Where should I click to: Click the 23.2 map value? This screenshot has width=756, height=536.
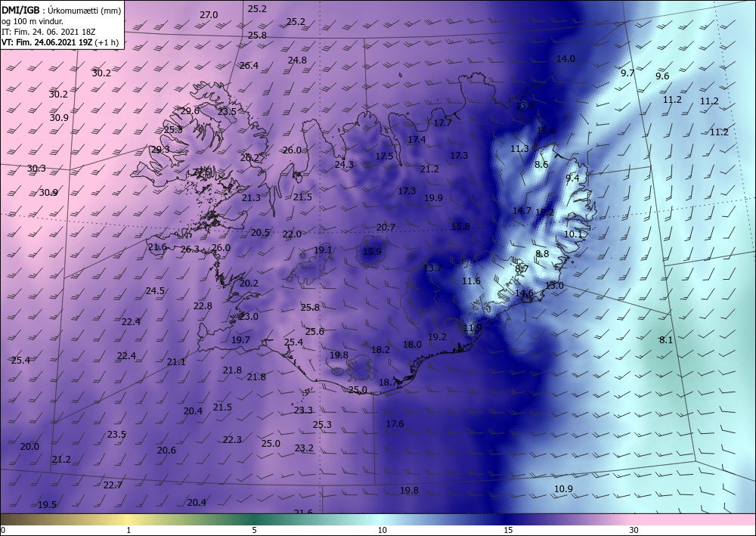(x=304, y=448)
